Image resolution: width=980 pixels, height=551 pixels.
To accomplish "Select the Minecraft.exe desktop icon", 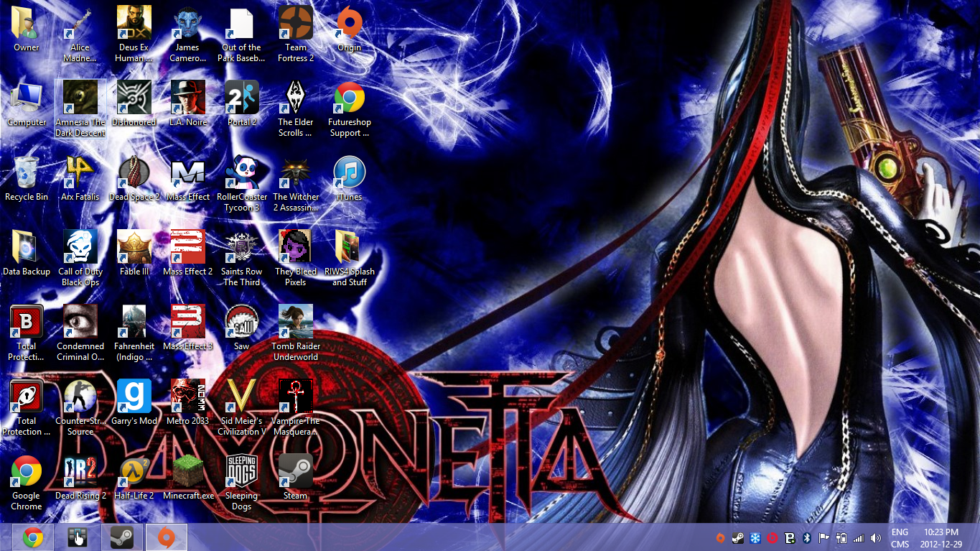I will [188, 472].
